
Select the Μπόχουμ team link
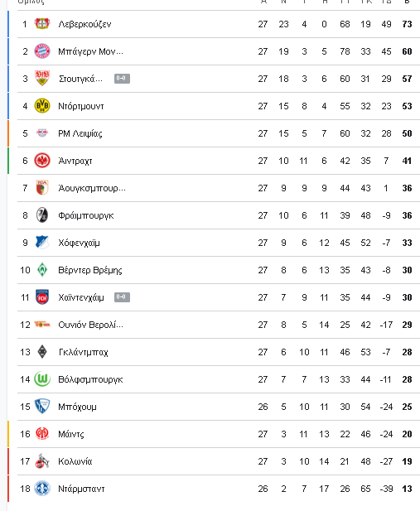[77, 407]
